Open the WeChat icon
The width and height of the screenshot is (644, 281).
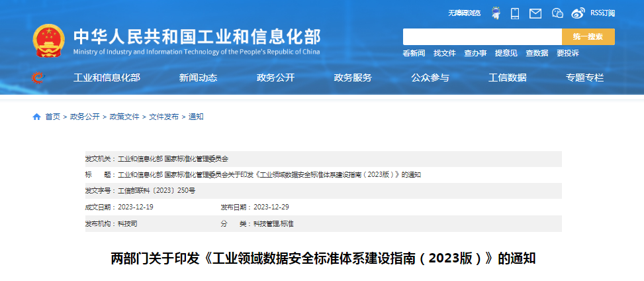(557, 13)
